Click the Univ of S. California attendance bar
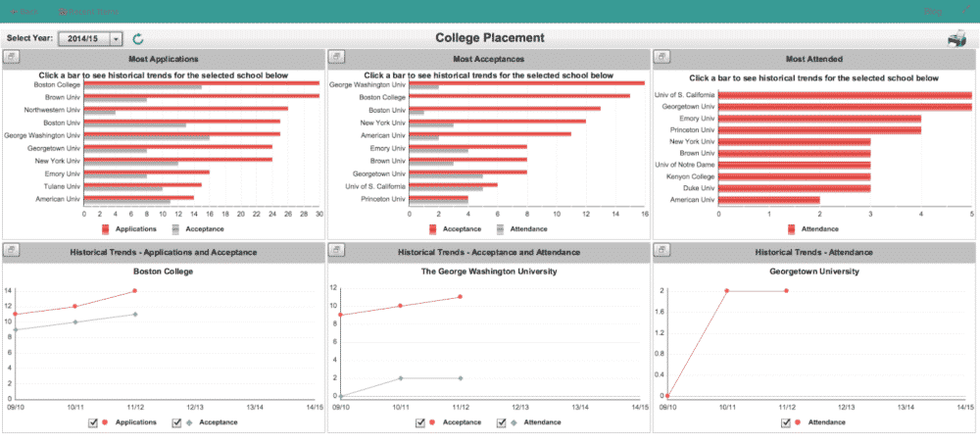The image size is (980, 445). point(844,95)
